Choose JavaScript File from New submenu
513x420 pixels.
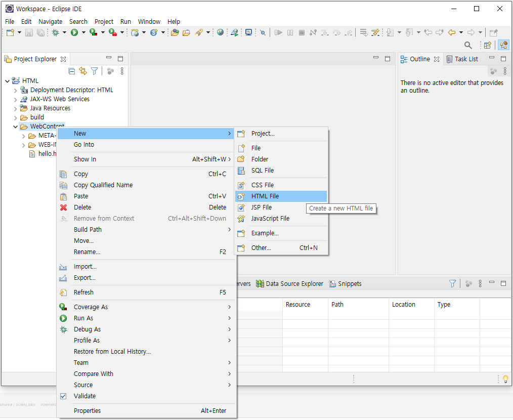(x=281, y=218)
